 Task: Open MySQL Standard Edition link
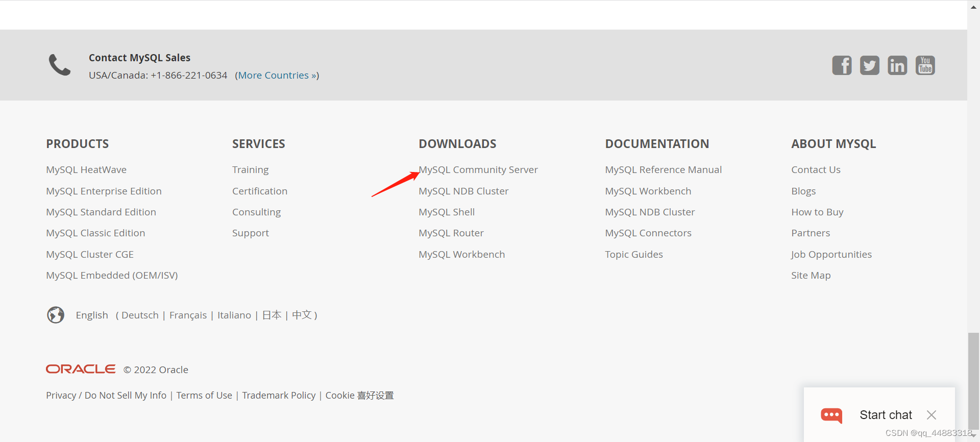101,212
